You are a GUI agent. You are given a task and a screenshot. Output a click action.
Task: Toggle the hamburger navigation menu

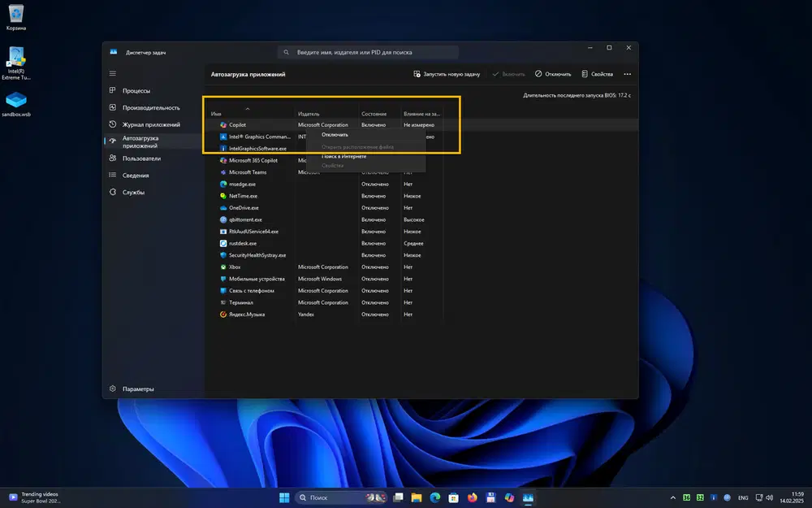coord(113,73)
